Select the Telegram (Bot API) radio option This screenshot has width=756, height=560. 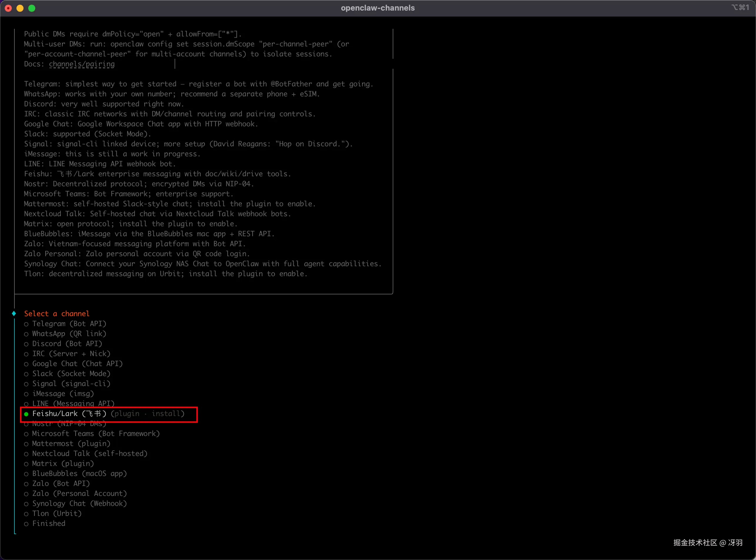coord(69,324)
